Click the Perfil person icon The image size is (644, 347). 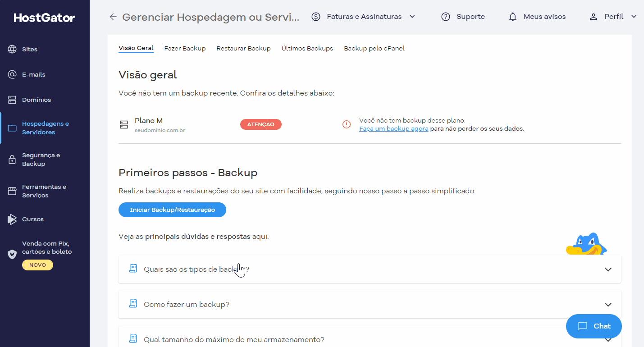[594, 17]
